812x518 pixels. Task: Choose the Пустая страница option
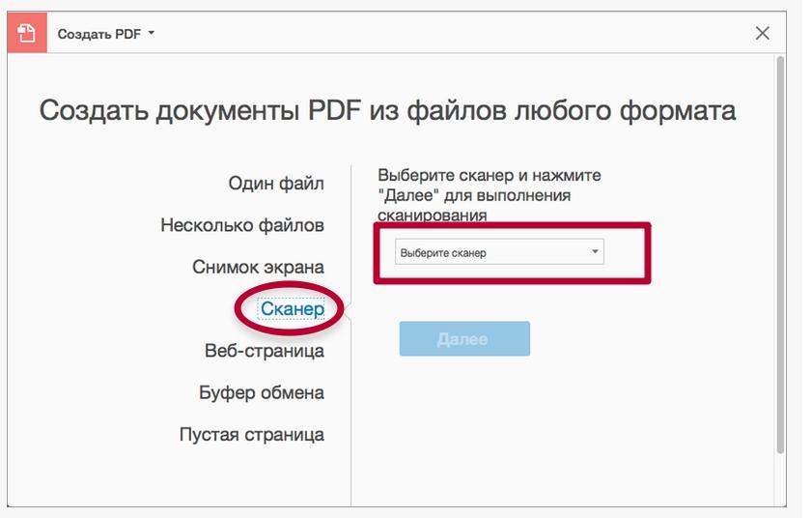[x=252, y=435]
